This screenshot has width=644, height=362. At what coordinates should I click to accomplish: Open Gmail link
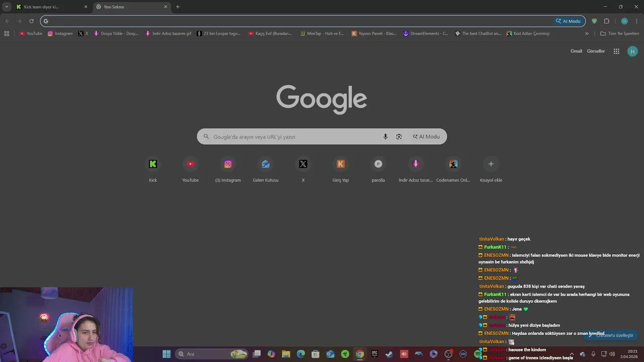coord(576,51)
